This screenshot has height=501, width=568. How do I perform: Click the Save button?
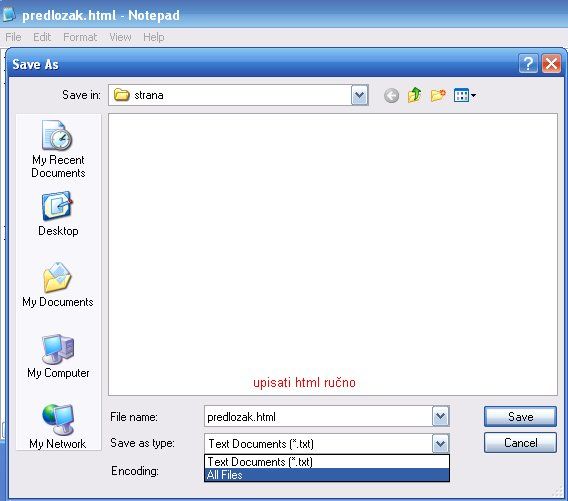pos(520,416)
